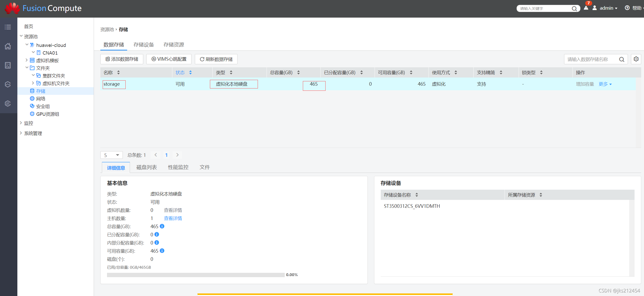
Task: Click the monitoring chart sidebar icon
Action: point(8,65)
